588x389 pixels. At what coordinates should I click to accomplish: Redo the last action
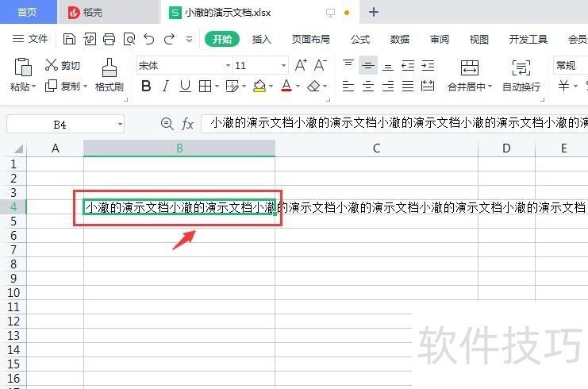[x=169, y=39]
